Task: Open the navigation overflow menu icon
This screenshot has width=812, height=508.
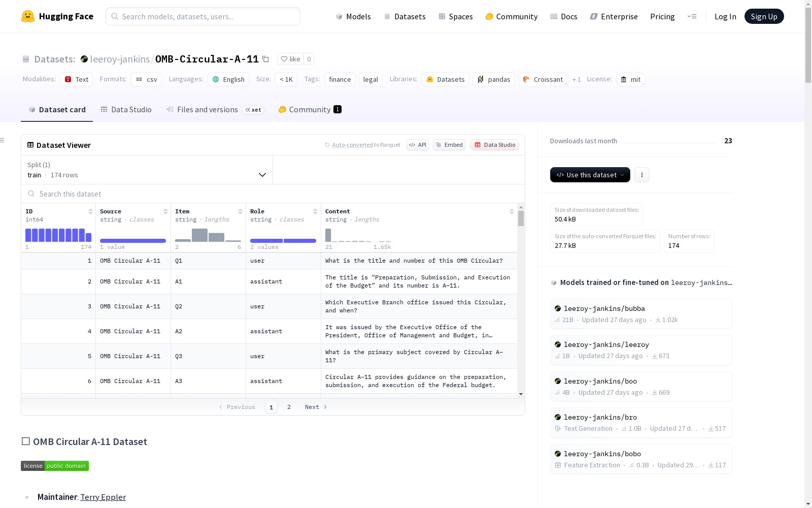Action: click(692, 16)
